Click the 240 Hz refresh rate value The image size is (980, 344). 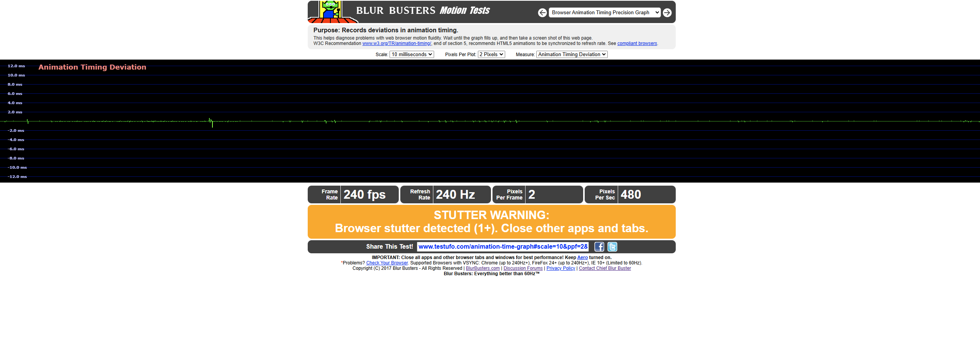tap(455, 194)
